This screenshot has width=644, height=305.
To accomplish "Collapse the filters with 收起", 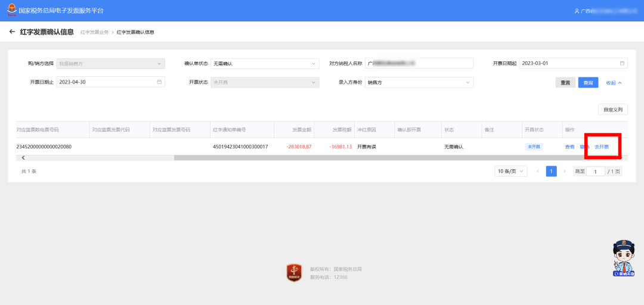I will (x=614, y=83).
